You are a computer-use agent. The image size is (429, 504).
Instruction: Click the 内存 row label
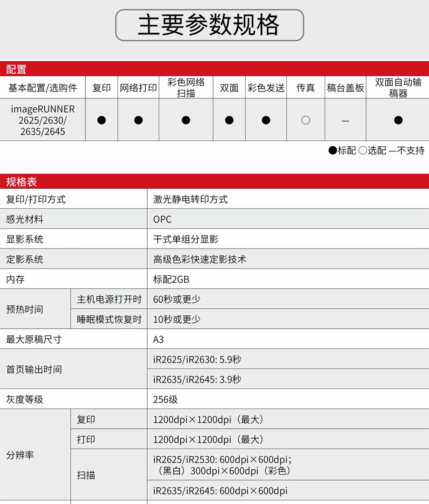pos(16,279)
